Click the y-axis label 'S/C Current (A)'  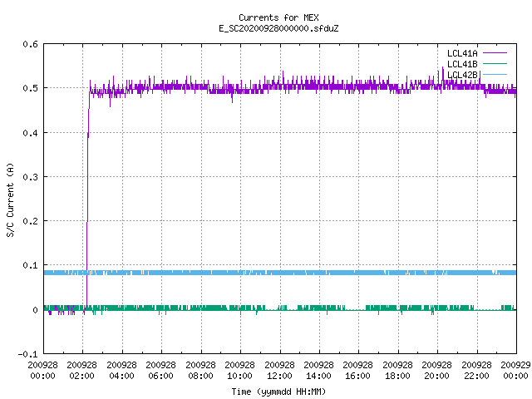coord(10,200)
